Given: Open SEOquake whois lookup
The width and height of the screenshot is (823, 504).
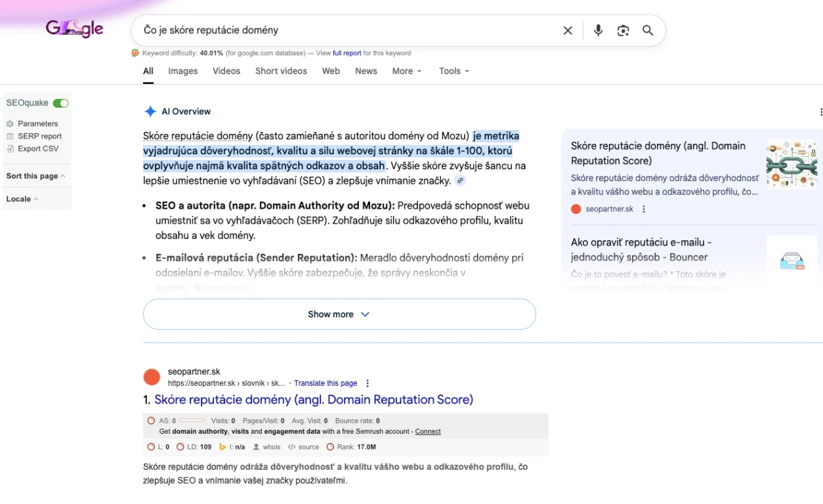Looking at the screenshot, I should tap(266, 447).
